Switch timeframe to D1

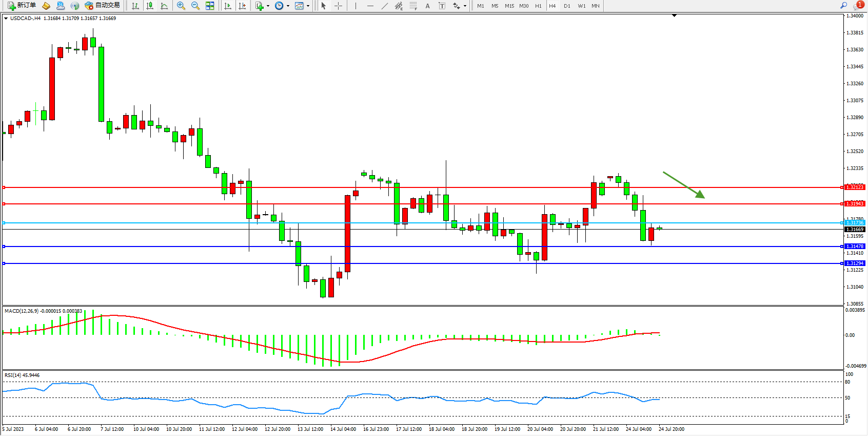point(567,6)
